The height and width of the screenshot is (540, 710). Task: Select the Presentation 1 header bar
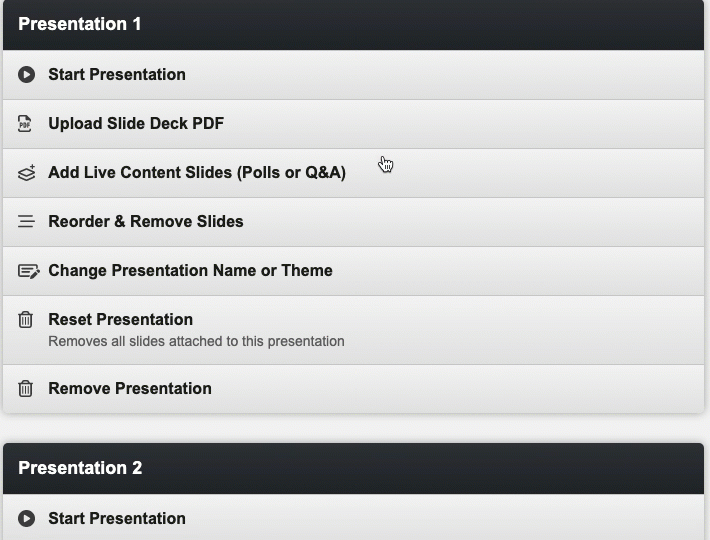(354, 24)
